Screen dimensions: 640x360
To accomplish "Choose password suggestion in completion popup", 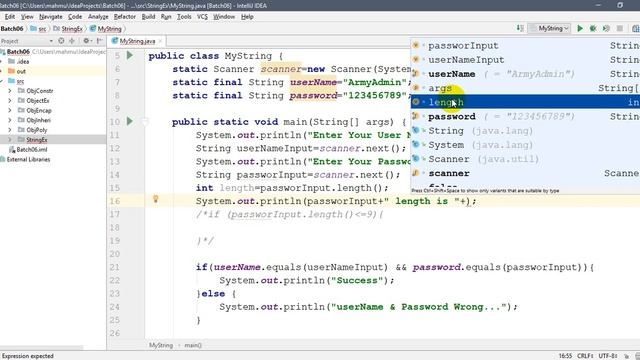I will (525, 116).
